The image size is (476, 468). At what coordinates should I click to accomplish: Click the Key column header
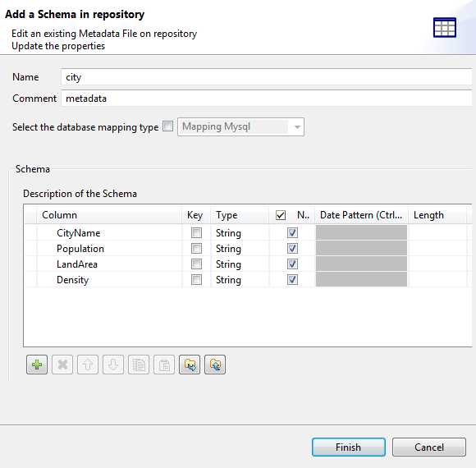(x=196, y=215)
